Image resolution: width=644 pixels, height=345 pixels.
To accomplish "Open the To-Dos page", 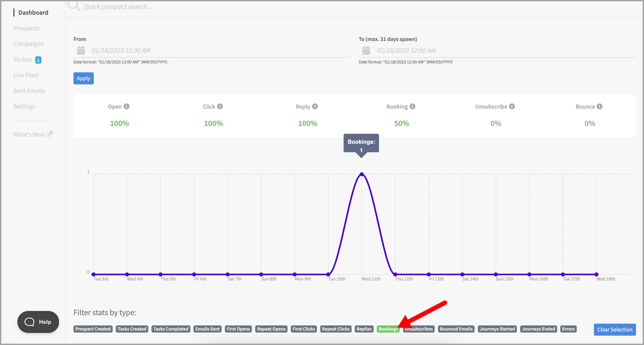I will point(22,60).
